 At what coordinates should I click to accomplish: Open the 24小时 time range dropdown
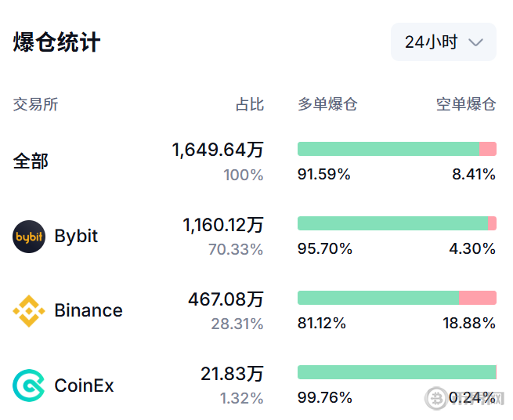click(x=443, y=42)
